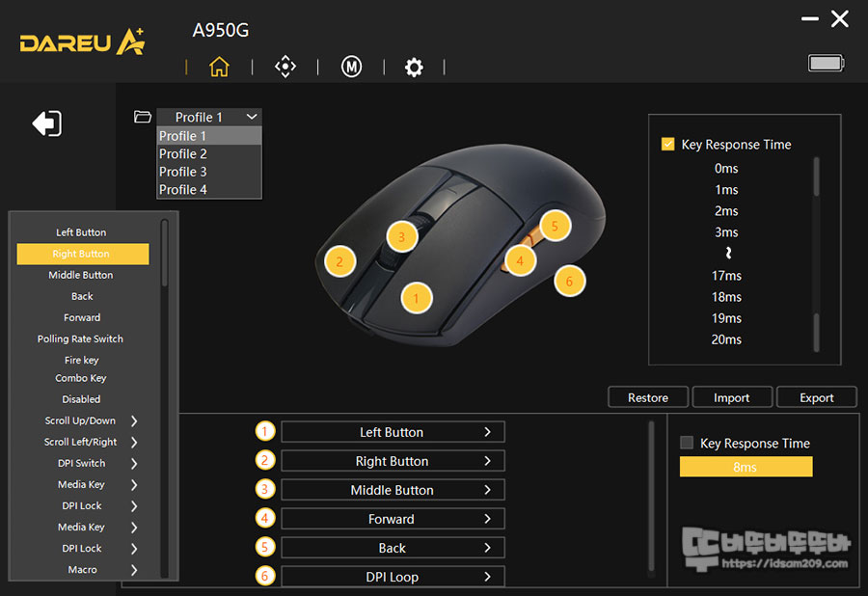The height and width of the screenshot is (596, 868).
Task: Open assignment dropdown for Back row
Action: pyautogui.click(x=393, y=548)
